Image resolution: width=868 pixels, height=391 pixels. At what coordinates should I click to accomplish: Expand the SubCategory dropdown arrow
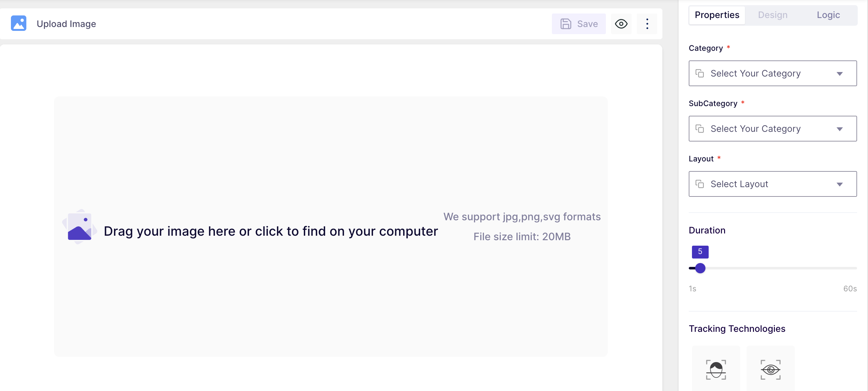point(839,129)
